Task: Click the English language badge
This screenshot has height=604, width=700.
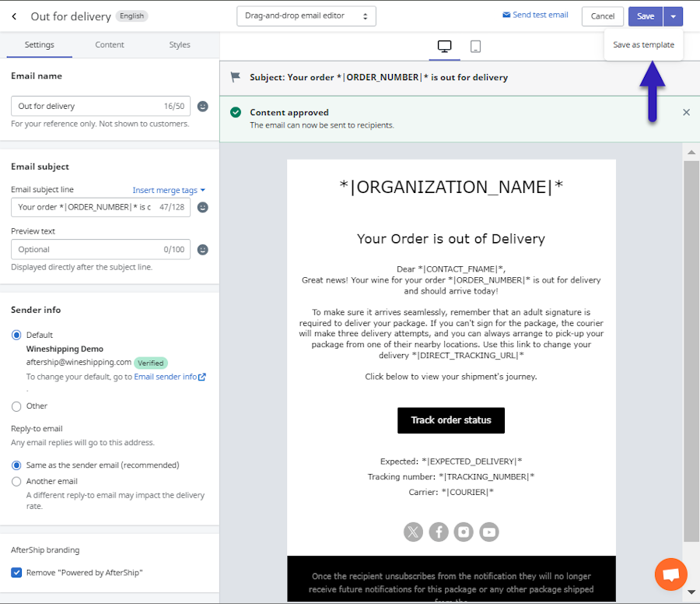Action: [x=131, y=16]
